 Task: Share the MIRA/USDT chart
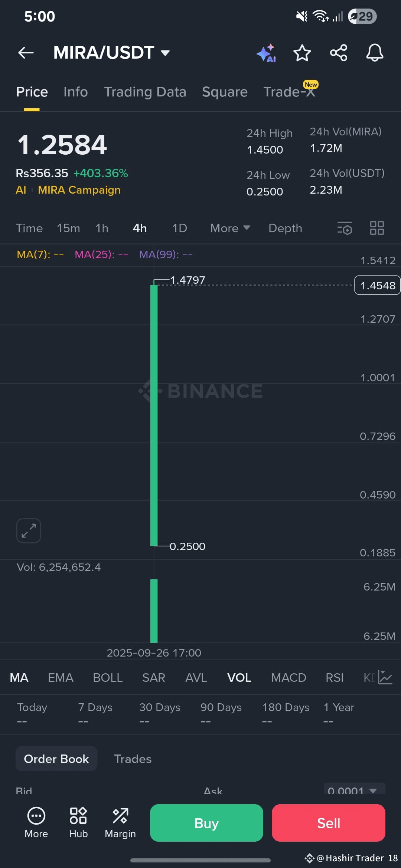point(338,53)
